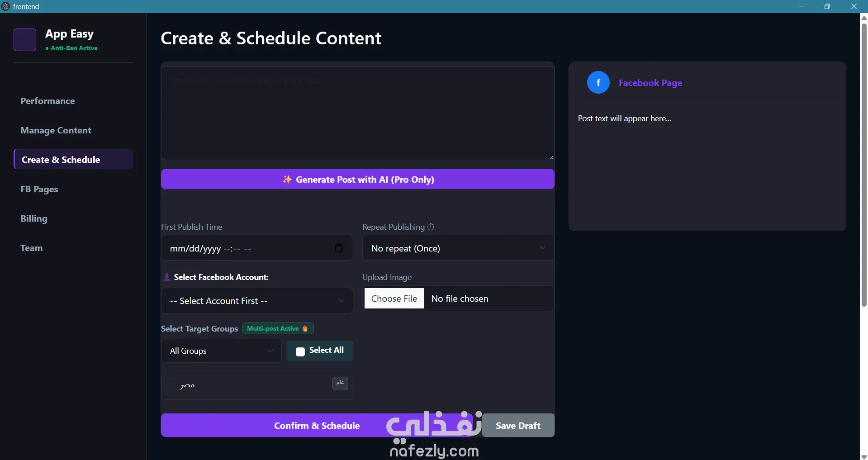The image size is (868, 460).
Task: Save the post as draft
Action: coord(518,425)
